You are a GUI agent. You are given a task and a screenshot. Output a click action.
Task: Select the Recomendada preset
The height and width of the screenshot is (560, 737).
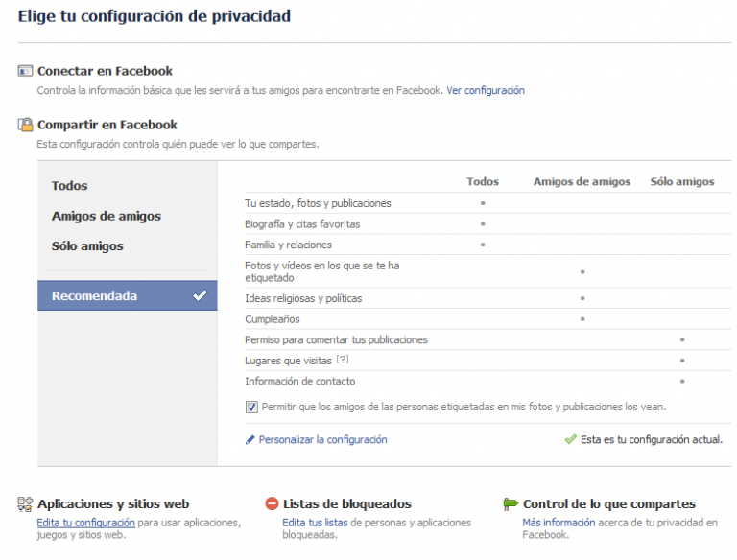(128, 295)
